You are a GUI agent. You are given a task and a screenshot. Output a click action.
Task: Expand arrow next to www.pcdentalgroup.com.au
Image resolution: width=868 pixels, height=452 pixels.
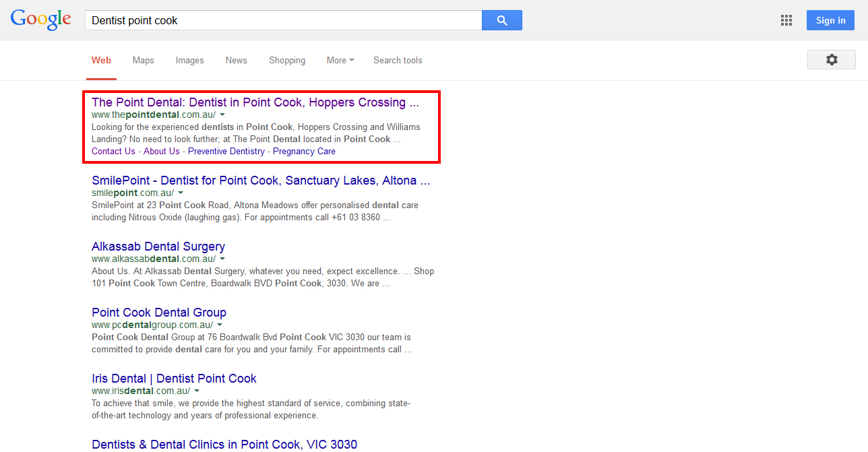(x=220, y=325)
